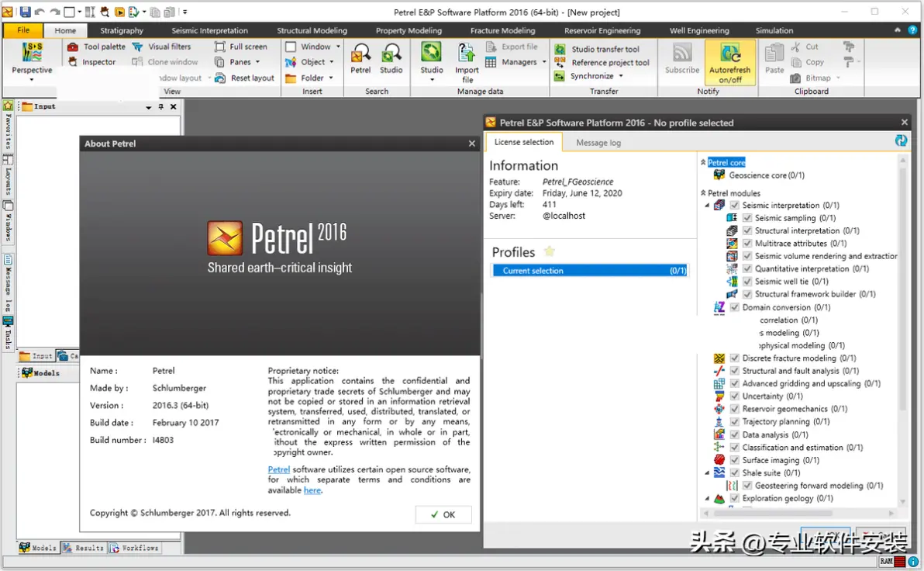
Task: Uncheck Seismic interpretation module
Action: pyautogui.click(x=734, y=206)
